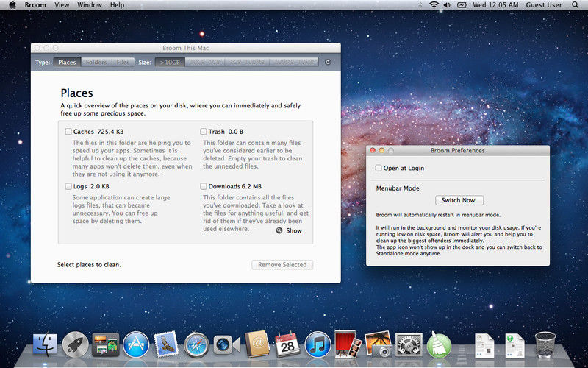Open the Help menu

(x=117, y=5)
